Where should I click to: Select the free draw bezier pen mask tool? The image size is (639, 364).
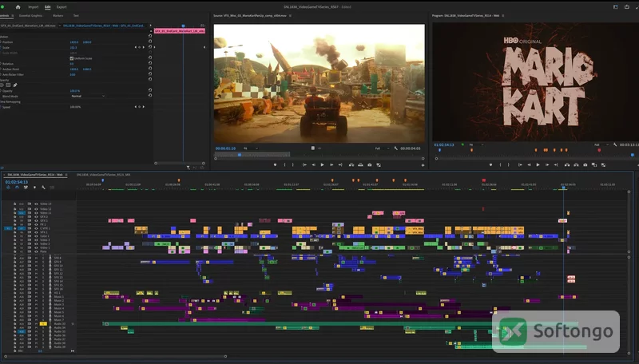pos(15,85)
